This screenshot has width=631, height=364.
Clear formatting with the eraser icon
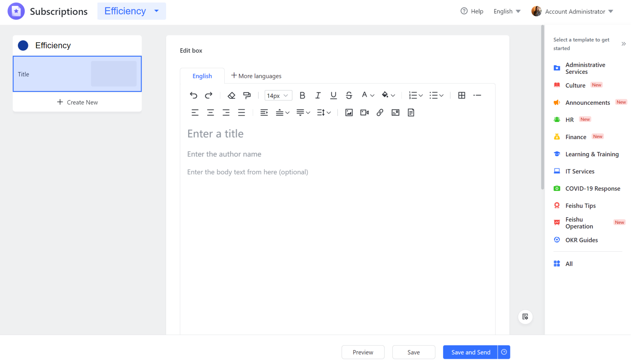(x=231, y=95)
